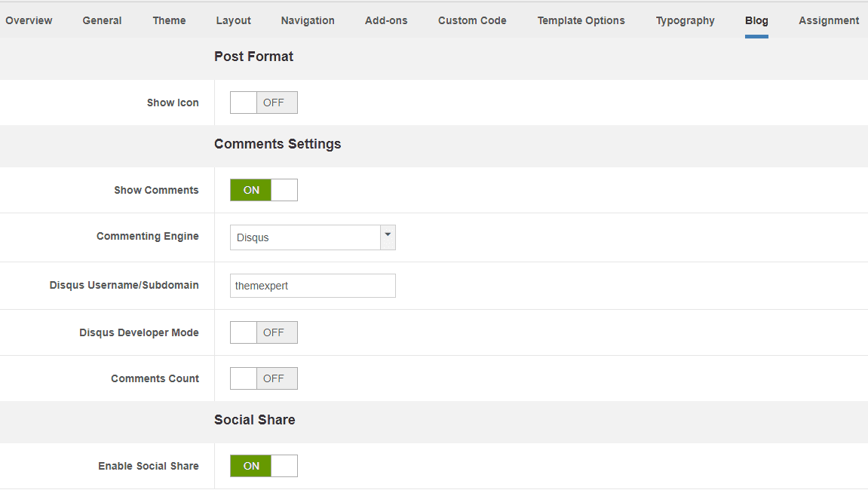Open the Assignment tab
868x493 pixels.
pos(829,20)
